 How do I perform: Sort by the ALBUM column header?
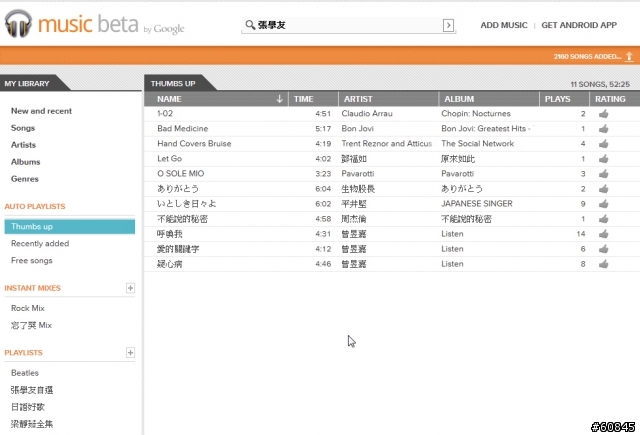(489, 99)
